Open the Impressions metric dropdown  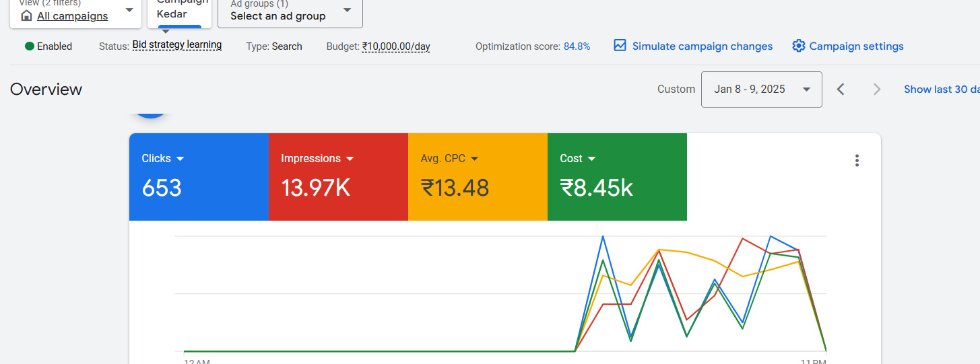point(350,159)
